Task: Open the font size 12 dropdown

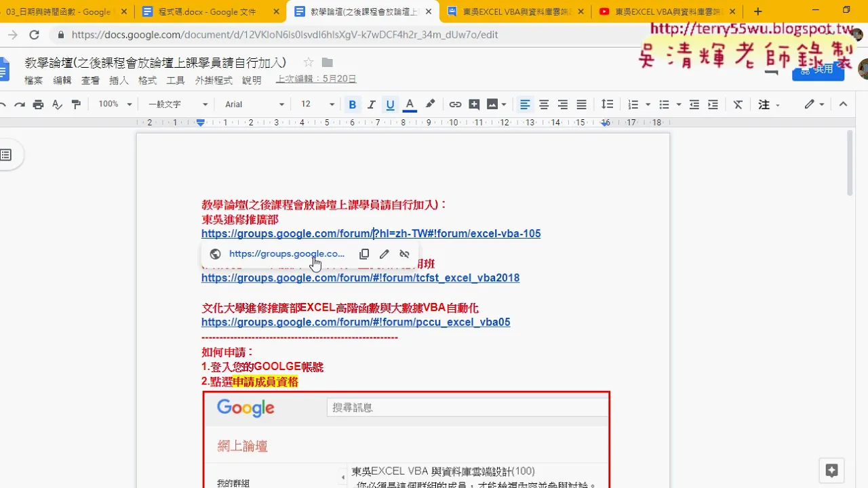Action: [x=318, y=104]
